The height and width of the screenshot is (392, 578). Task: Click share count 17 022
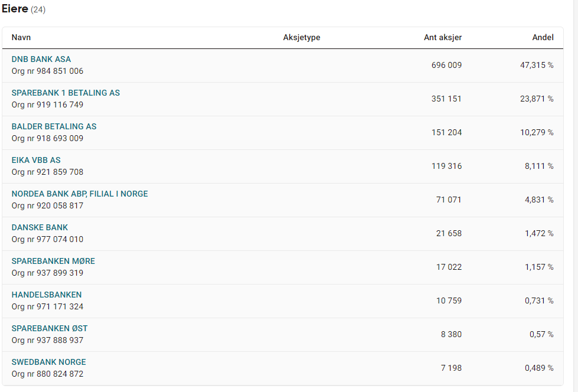click(449, 267)
